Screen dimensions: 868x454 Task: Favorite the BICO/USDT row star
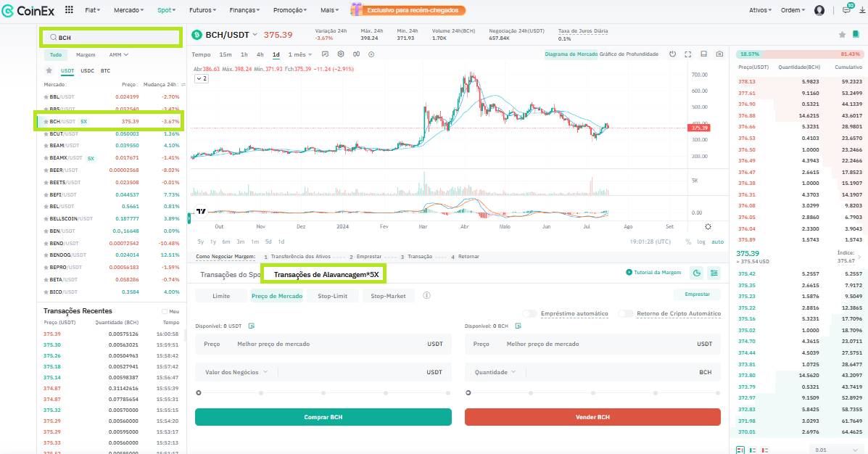click(x=46, y=292)
